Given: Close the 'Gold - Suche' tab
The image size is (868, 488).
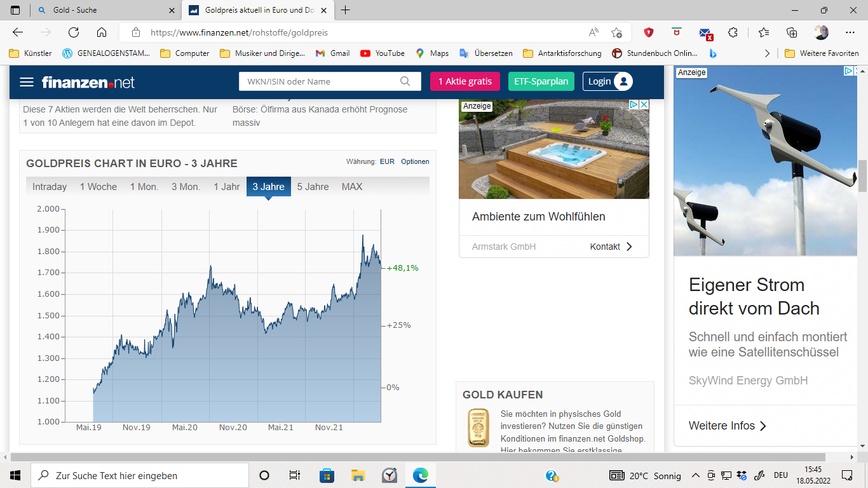Looking at the screenshot, I should (x=172, y=10).
